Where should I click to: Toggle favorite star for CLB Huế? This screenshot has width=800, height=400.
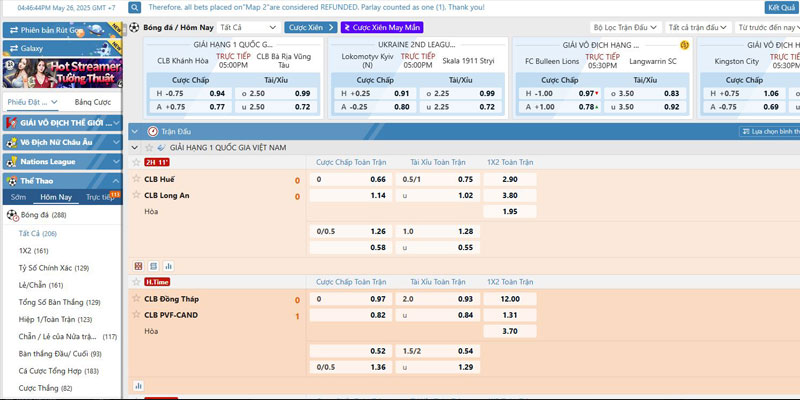[136, 179]
